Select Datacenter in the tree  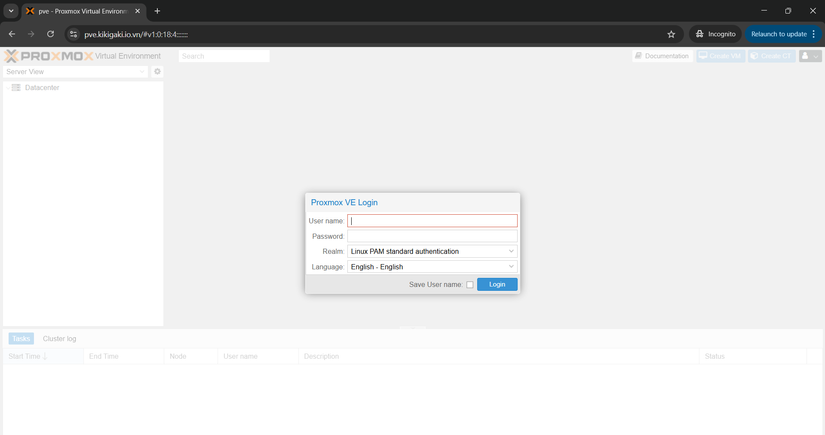42,88
